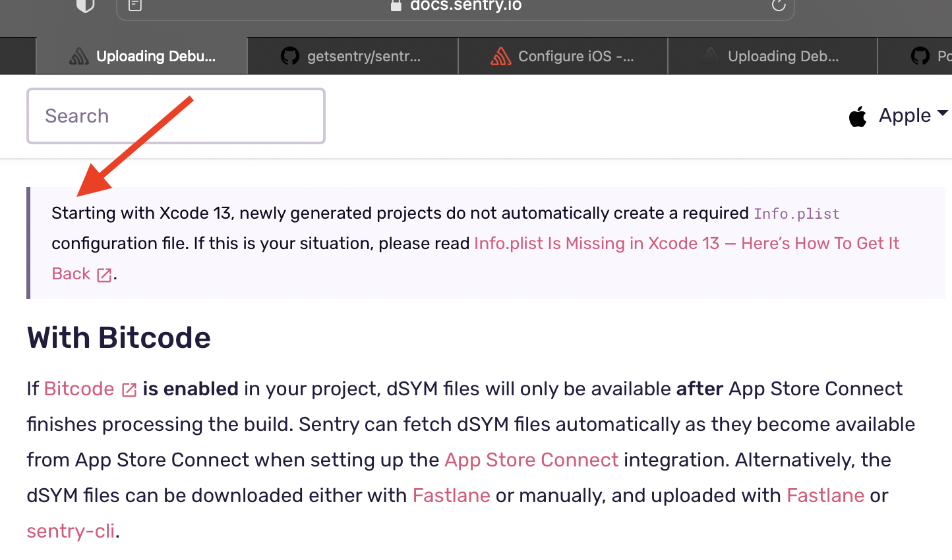The width and height of the screenshot is (952, 560).
Task: Reload the page with the refresh icon
Action: 779,5
